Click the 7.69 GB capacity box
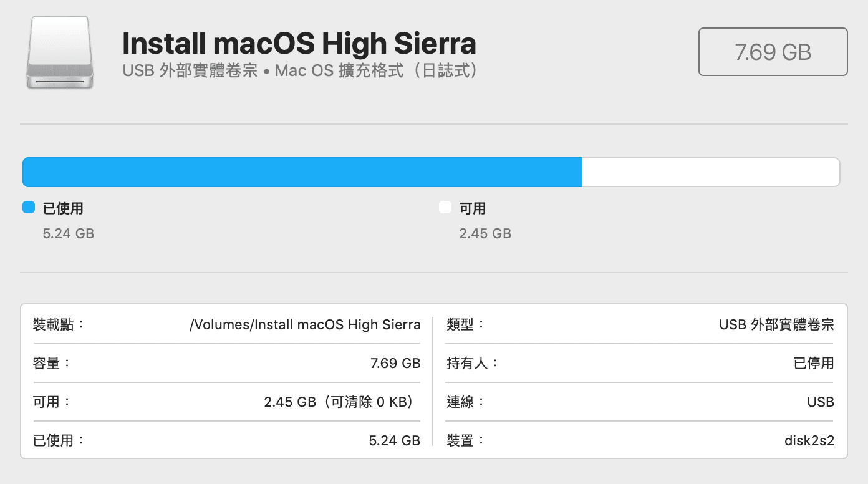 (x=773, y=52)
